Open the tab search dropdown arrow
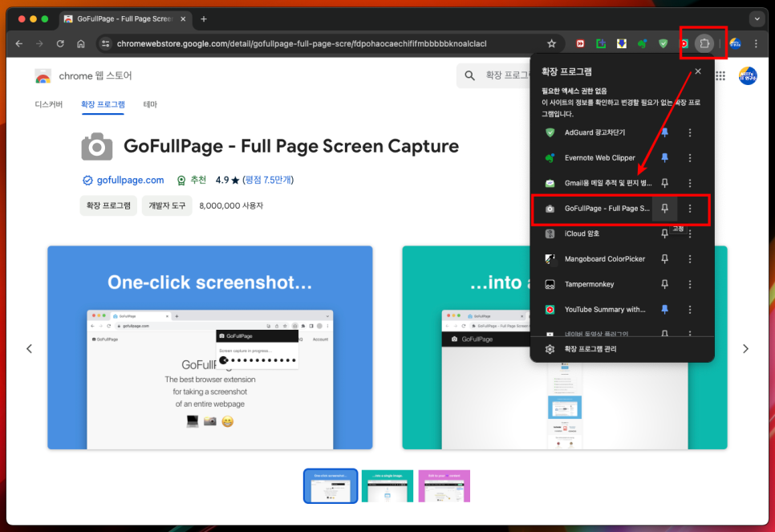 [757, 18]
